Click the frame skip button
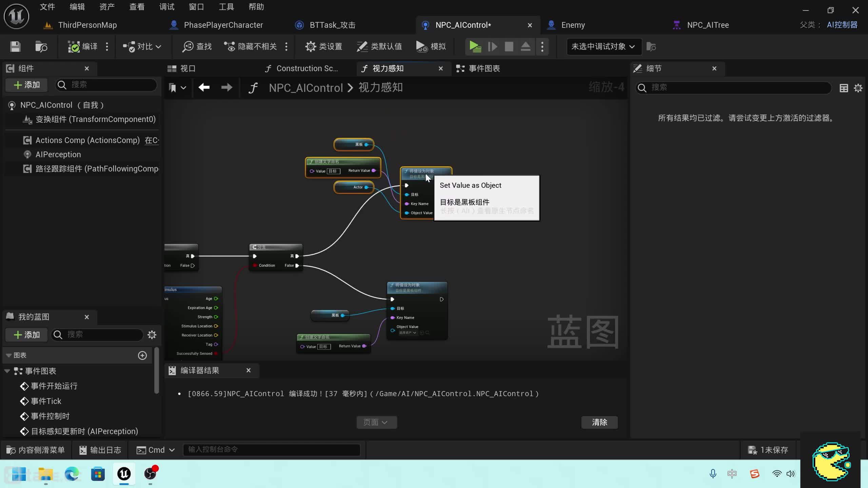868x488 pixels. (x=492, y=46)
